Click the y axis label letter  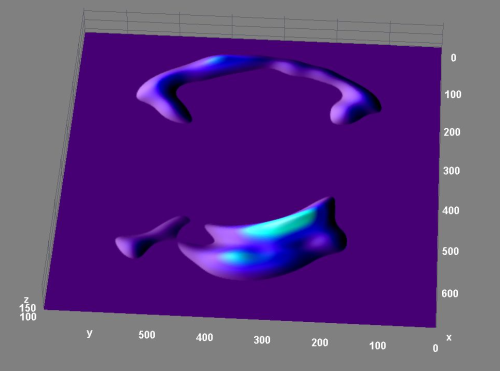click(89, 332)
